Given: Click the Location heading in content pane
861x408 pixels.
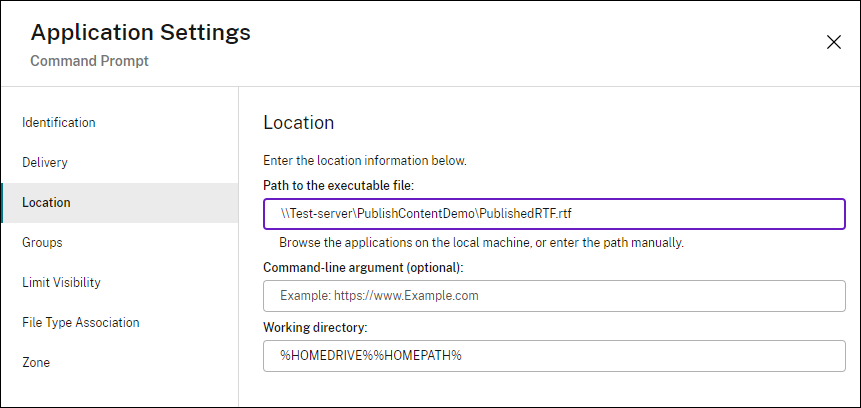Looking at the screenshot, I should pyautogui.click(x=298, y=123).
